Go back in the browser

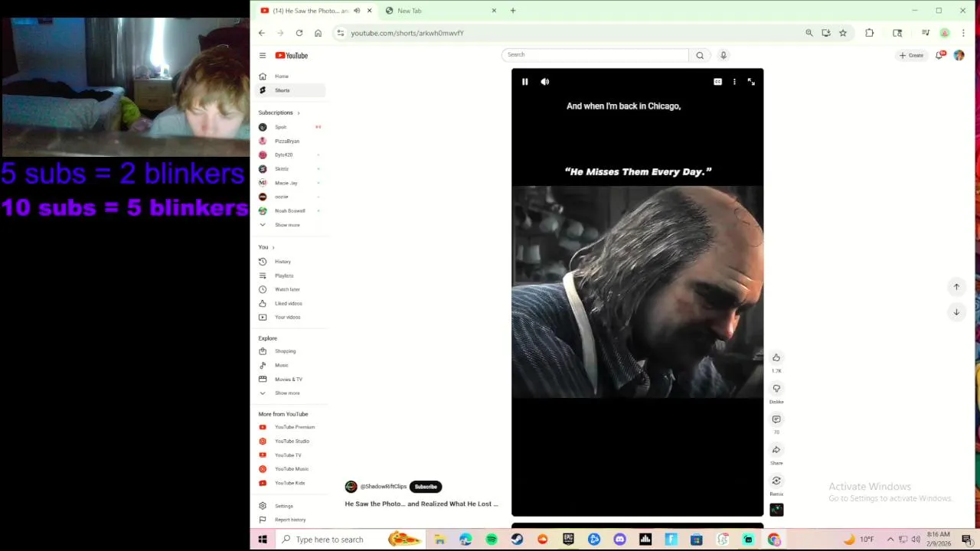[262, 33]
